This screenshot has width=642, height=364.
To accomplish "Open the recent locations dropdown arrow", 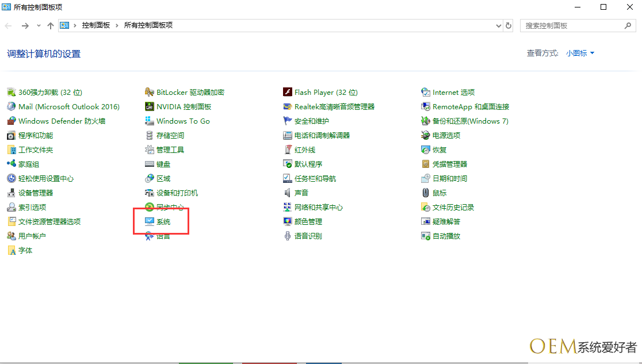I will tap(39, 25).
